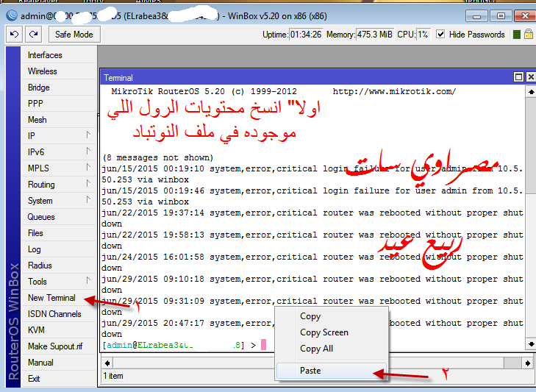Select Paste in context menu
This screenshot has width=536, height=392.
pyautogui.click(x=332, y=371)
